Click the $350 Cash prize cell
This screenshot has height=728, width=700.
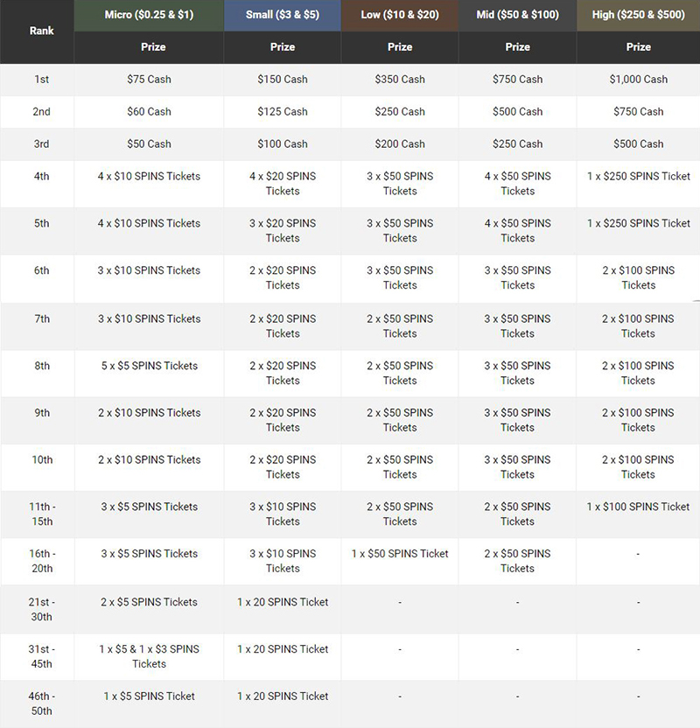[400, 80]
